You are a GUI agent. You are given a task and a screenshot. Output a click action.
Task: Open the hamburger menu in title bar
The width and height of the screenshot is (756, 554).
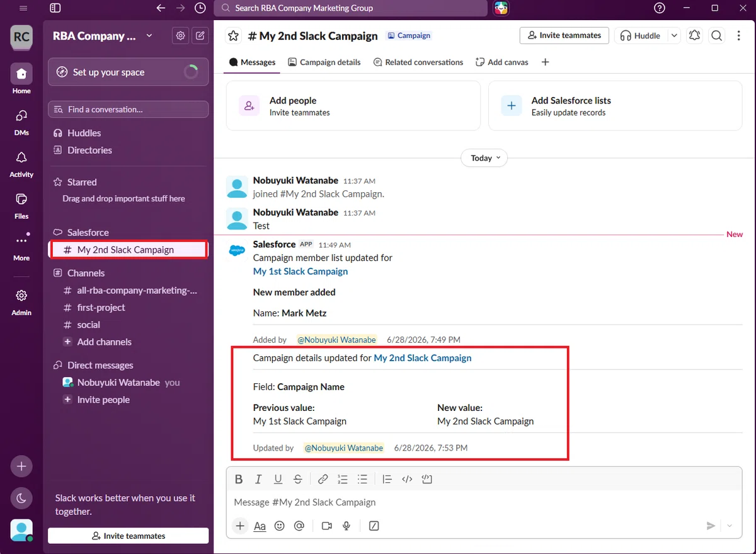23,8
